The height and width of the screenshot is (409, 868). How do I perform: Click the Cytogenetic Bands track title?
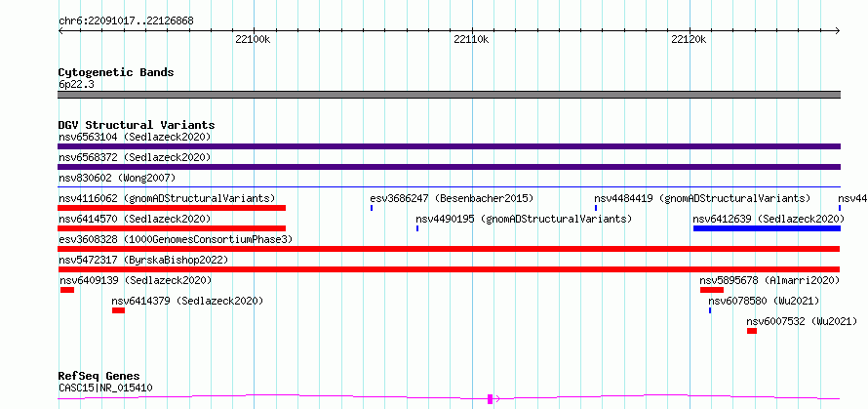pyautogui.click(x=116, y=72)
